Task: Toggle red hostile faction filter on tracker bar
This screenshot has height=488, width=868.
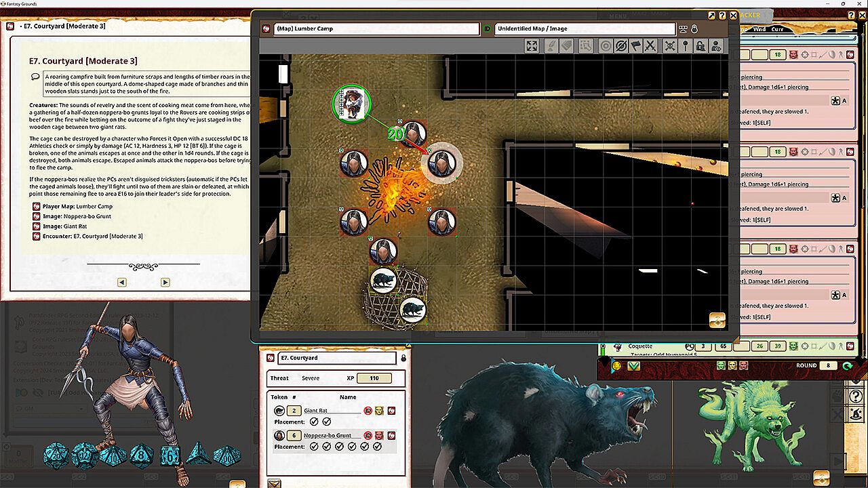Action: point(743,366)
